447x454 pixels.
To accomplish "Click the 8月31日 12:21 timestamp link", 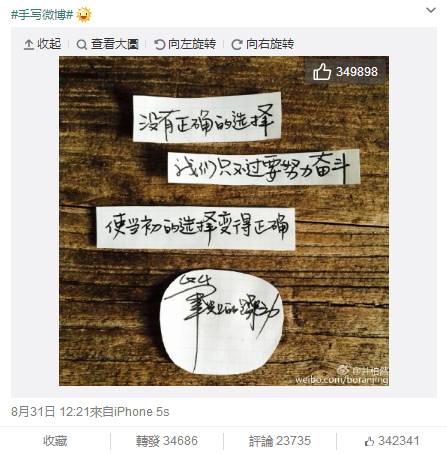I will pos(50,412).
